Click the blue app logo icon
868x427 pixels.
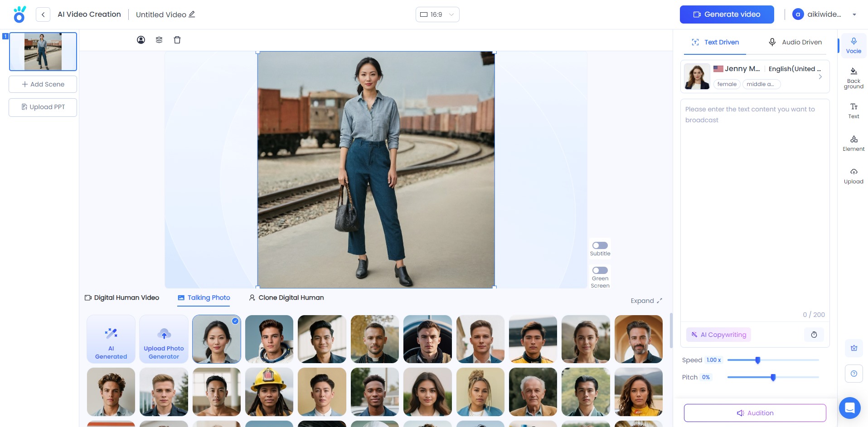(19, 14)
